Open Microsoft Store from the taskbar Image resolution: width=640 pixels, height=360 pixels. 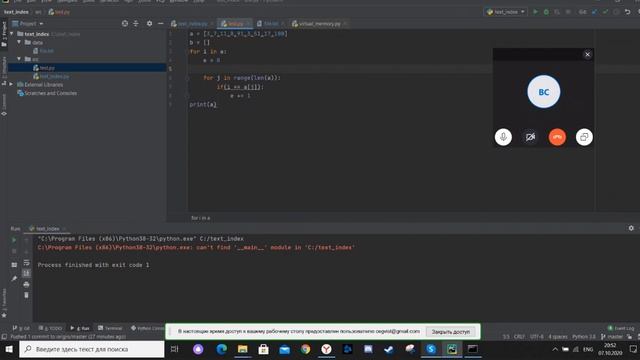pyautogui.click(x=264, y=349)
